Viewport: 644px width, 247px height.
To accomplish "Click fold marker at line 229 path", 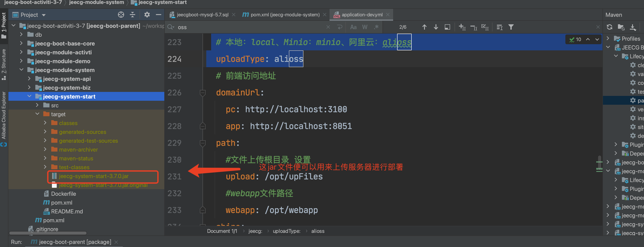I will point(203,143).
